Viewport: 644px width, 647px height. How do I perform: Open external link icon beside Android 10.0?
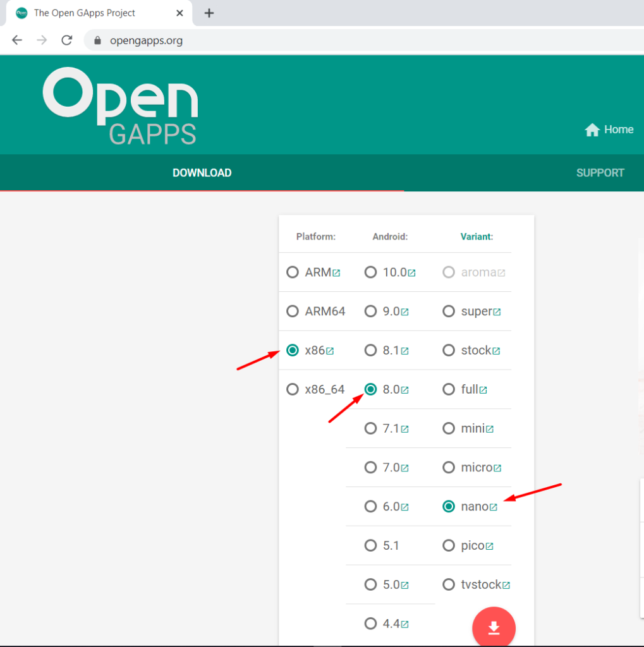[411, 273]
